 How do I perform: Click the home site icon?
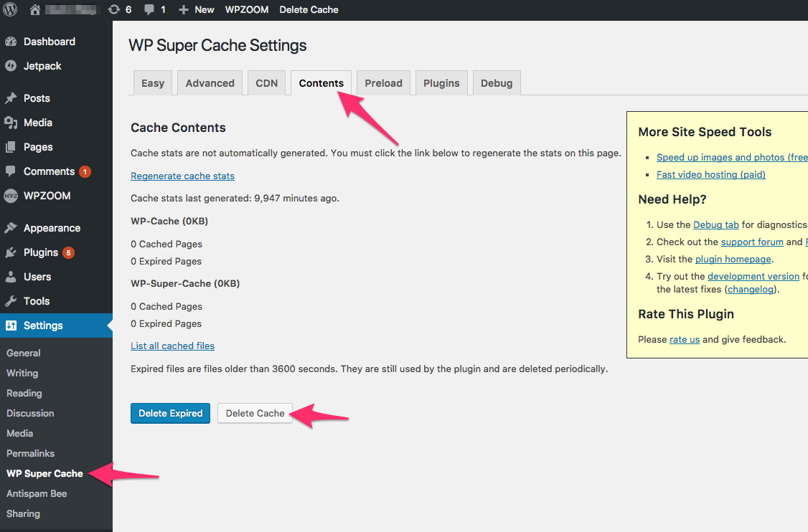[x=35, y=10]
